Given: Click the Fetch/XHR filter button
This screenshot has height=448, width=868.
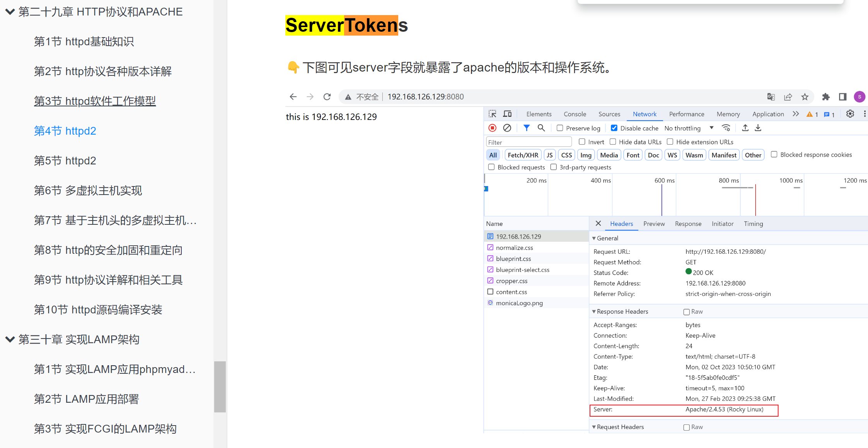Looking at the screenshot, I should pyautogui.click(x=523, y=155).
